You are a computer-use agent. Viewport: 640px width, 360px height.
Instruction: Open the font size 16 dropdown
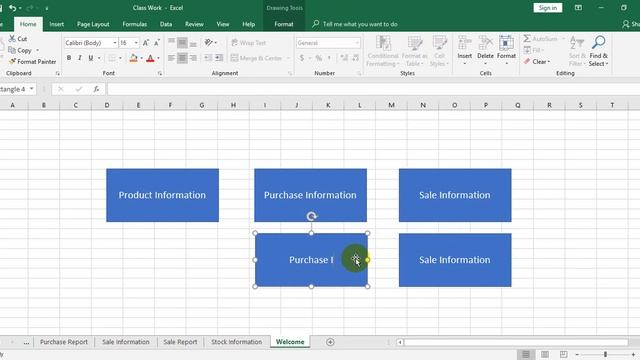[x=136, y=43]
